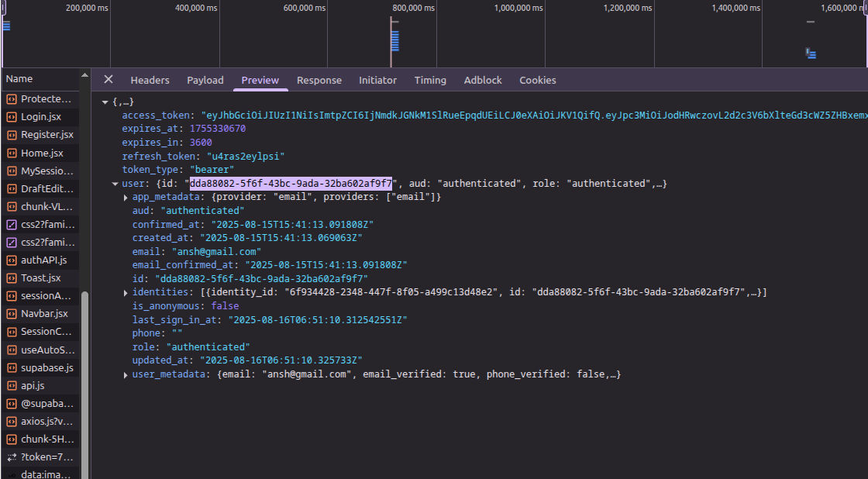Click the phone property empty value
The height and width of the screenshot is (479, 868).
tap(177, 333)
